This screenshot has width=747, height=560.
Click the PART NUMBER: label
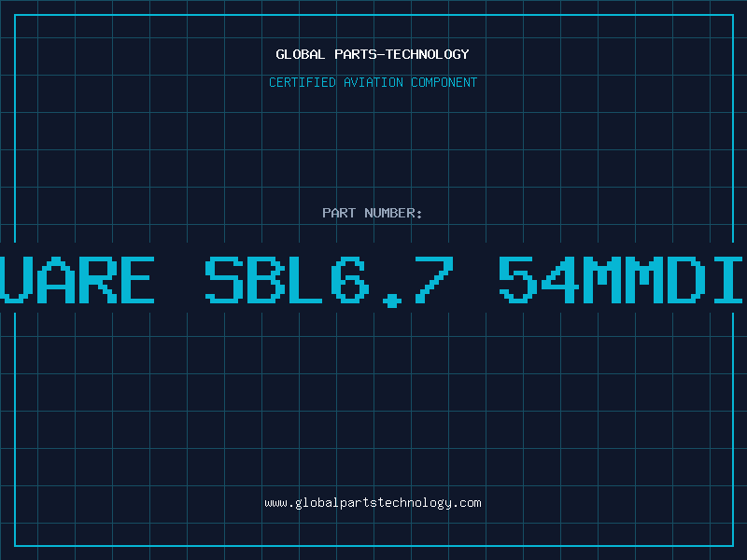click(373, 213)
